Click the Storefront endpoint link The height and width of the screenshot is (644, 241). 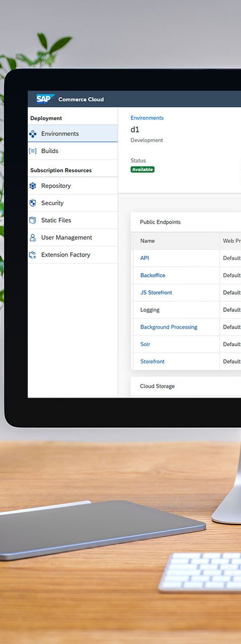152,361
